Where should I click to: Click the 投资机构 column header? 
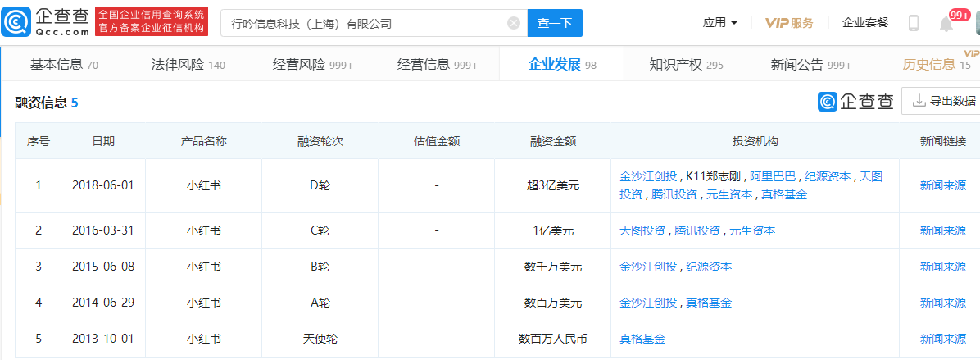[x=755, y=141]
